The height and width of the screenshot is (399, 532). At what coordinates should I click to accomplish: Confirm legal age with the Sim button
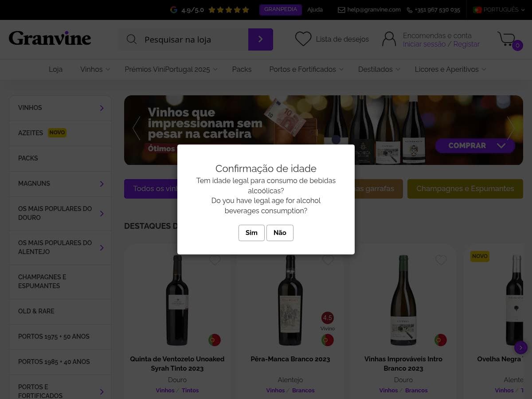pyautogui.click(x=251, y=233)
